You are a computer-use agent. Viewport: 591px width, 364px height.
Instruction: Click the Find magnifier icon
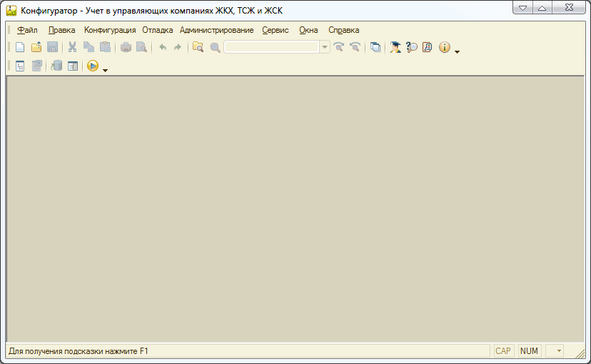(x=216, y=48)
